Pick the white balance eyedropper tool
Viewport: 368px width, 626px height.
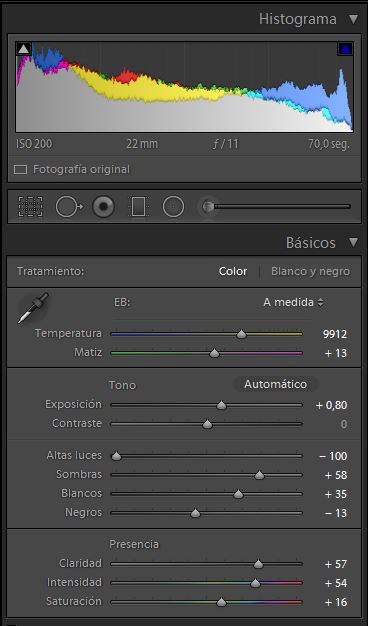[33, 308]
